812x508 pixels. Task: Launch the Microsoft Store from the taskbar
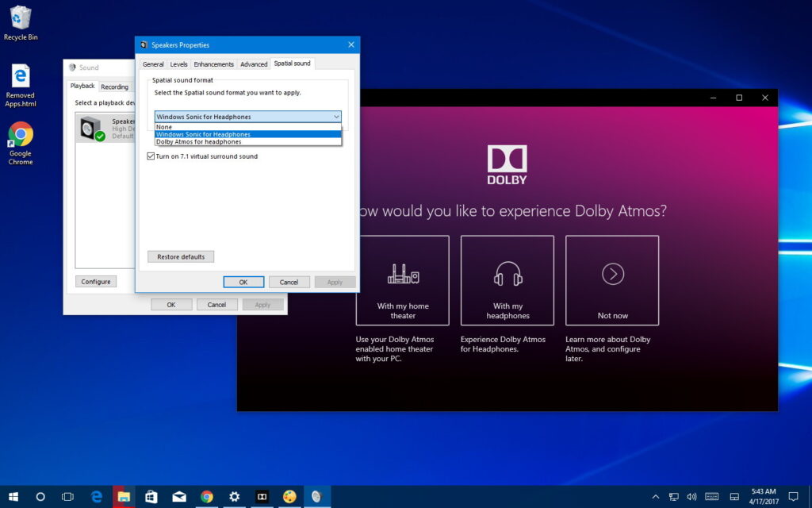pyautogui.click(x=151, y=496)
